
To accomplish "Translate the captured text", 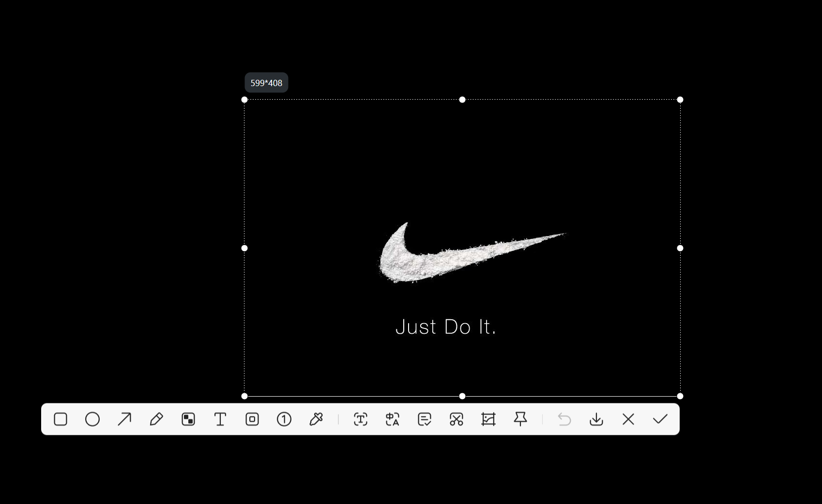I will [393, 419].
